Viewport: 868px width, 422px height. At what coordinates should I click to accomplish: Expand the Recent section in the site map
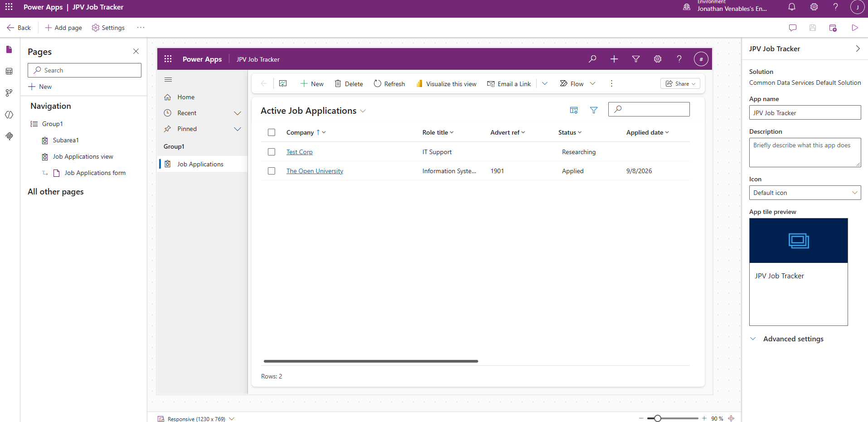(x=237, y=113)
